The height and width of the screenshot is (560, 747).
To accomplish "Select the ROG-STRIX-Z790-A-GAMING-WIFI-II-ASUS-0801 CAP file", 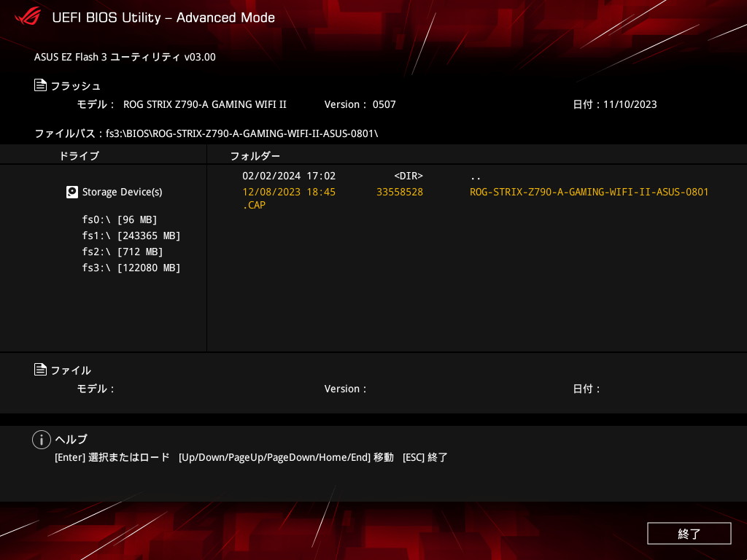I will [x=475, y=198].
